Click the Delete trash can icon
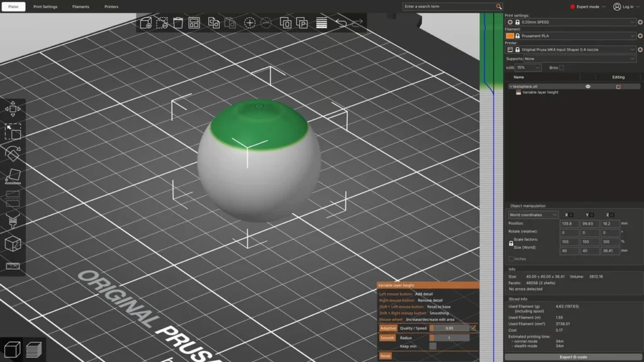The height and width of the screenshot is (362, 644). (178, 23)
